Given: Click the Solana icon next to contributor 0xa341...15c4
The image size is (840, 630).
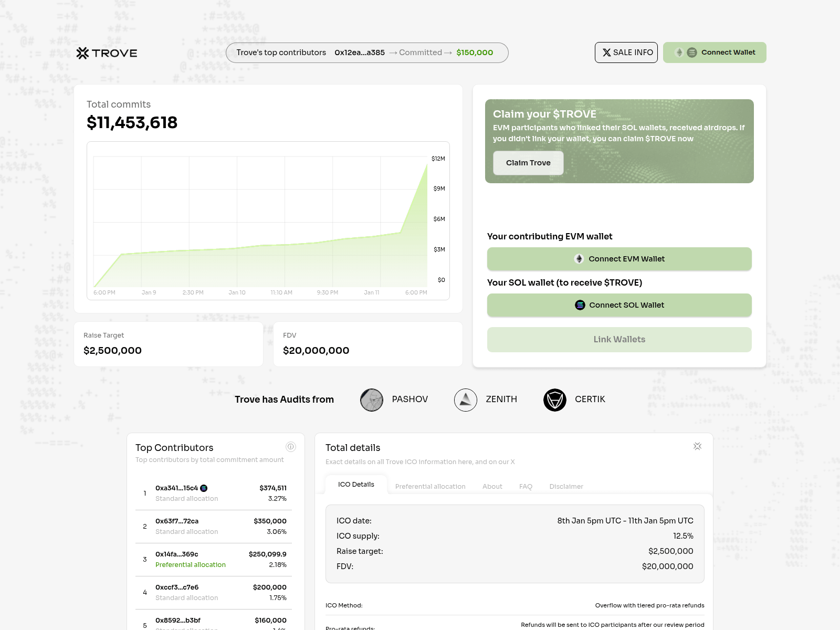Looking at the screenshot, I should pyautogui.click(x=204, y=487).
